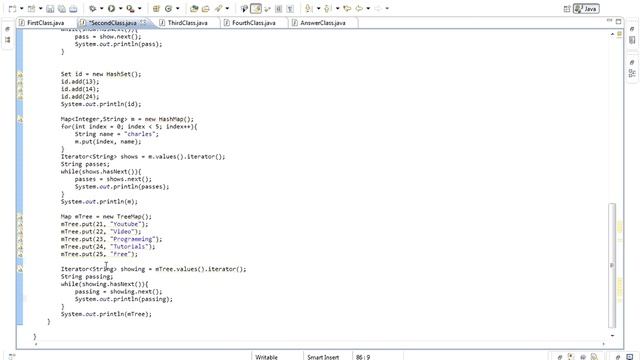This screenshot has width=640, height=360.
Task: Open the New Java Class dropdown arrow
Action: click(x=178, y=9)
